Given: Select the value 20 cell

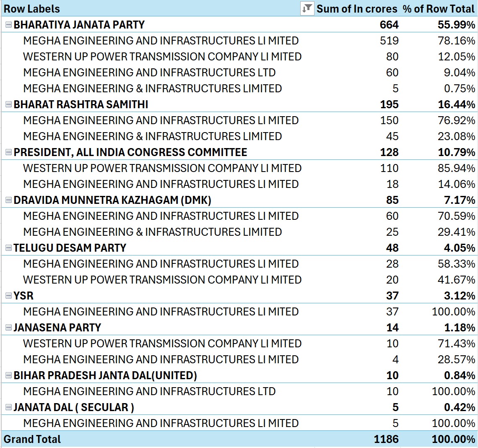Looking at the screenshot, I should click(392, 280).
